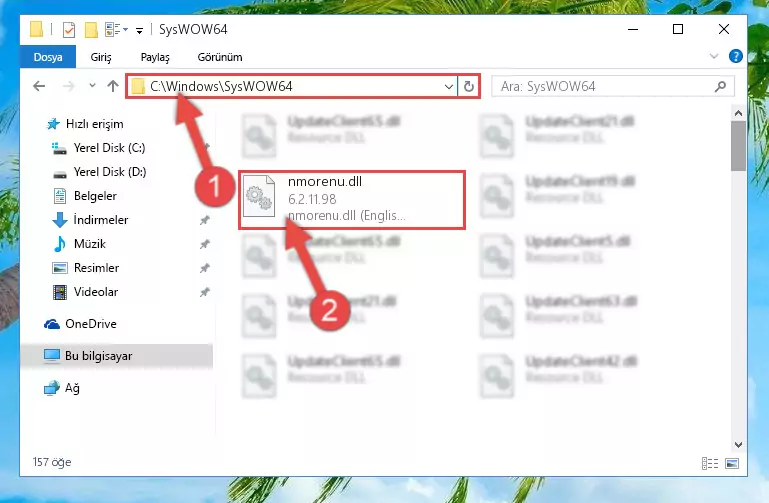Select the nmorenu.dll file
The width and height of the screenshot is (769, 503).
(352, 200)
